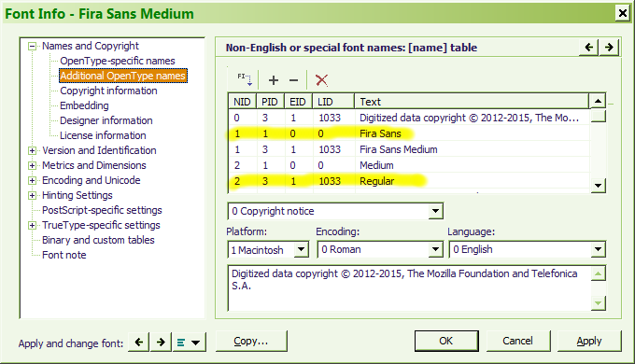The image size is (635, 364).
Task: Open Copyright information page
Action: (108, 91)
